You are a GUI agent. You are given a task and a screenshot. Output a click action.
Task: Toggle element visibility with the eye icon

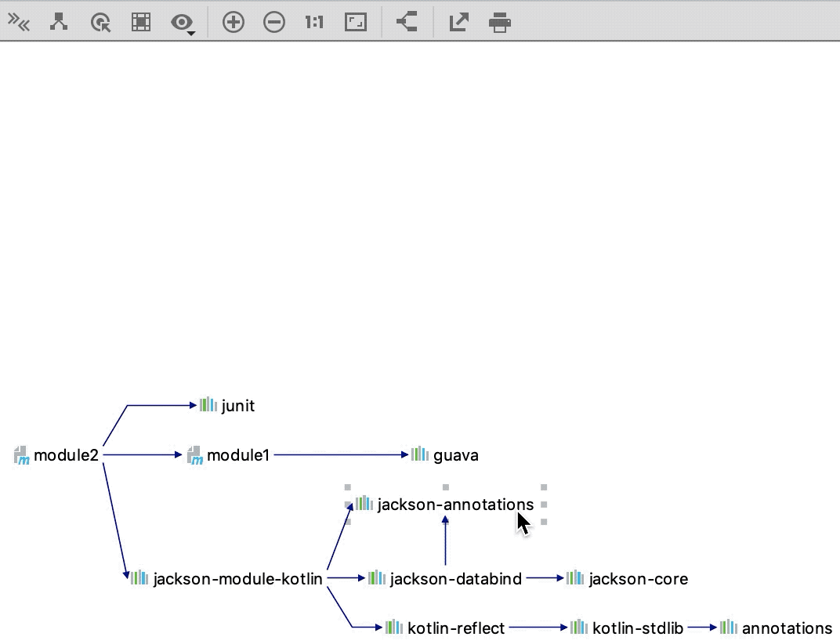[x=181, y=22]
